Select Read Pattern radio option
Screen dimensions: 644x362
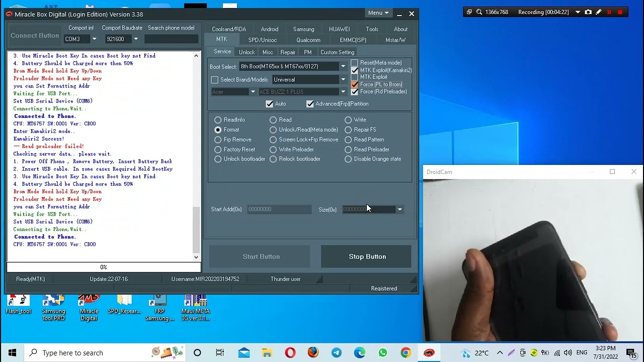point(348,139)
